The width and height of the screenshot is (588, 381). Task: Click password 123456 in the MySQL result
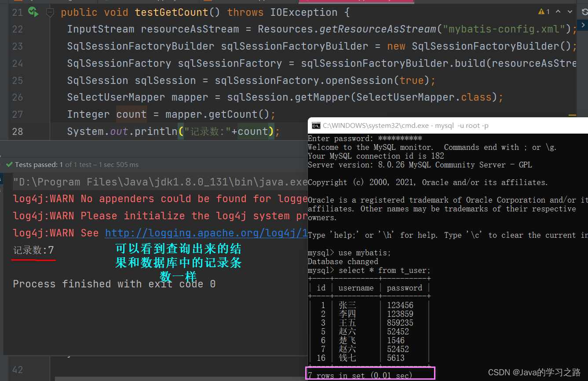point(400,305)
